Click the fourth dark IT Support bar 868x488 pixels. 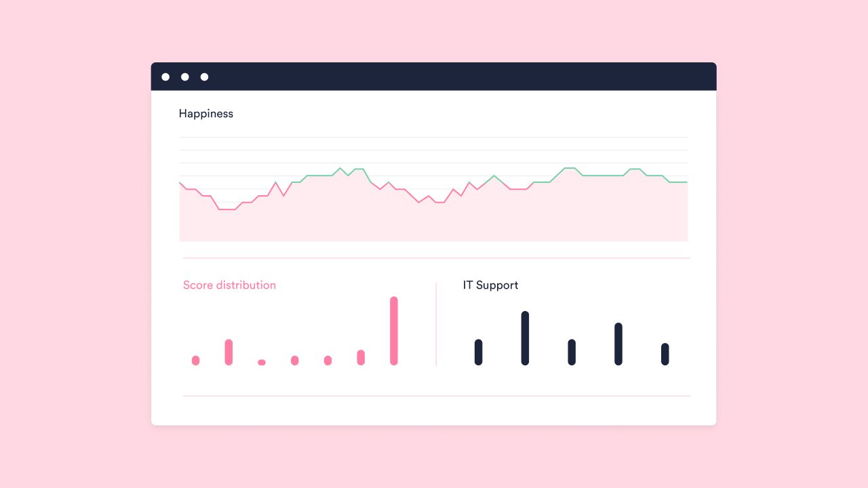click(x=618, y=344)
